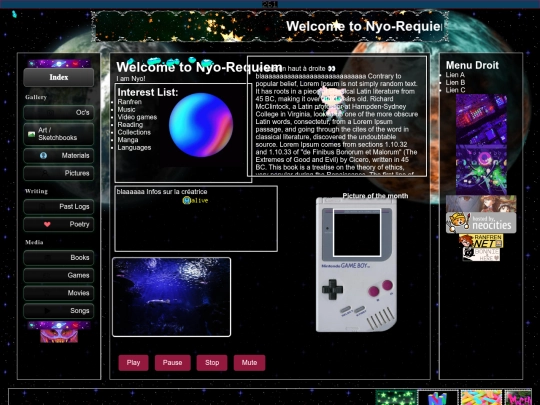Open the Materials page
The image size is (540, 405).
click(59, 156)
